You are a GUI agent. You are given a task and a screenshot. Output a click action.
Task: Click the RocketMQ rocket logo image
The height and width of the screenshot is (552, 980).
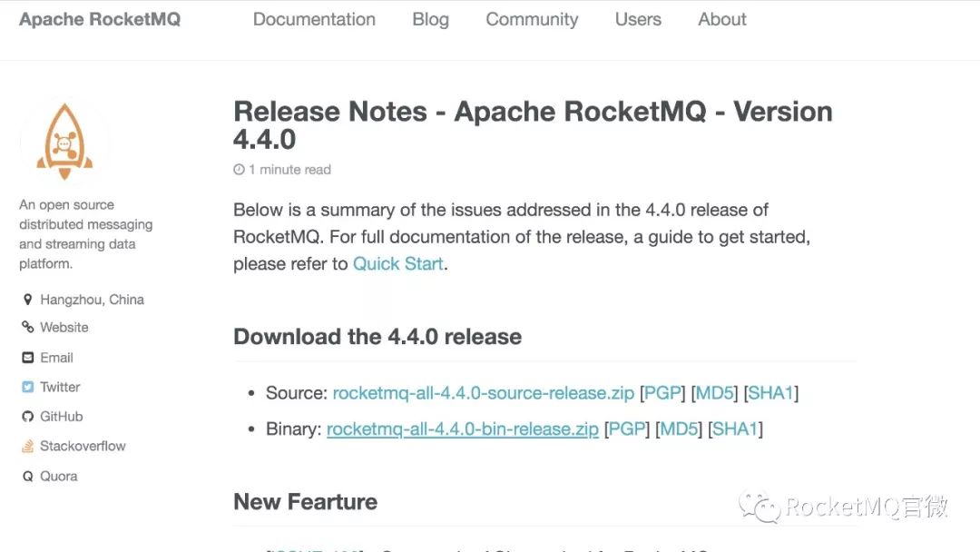(x=64, y=141)
